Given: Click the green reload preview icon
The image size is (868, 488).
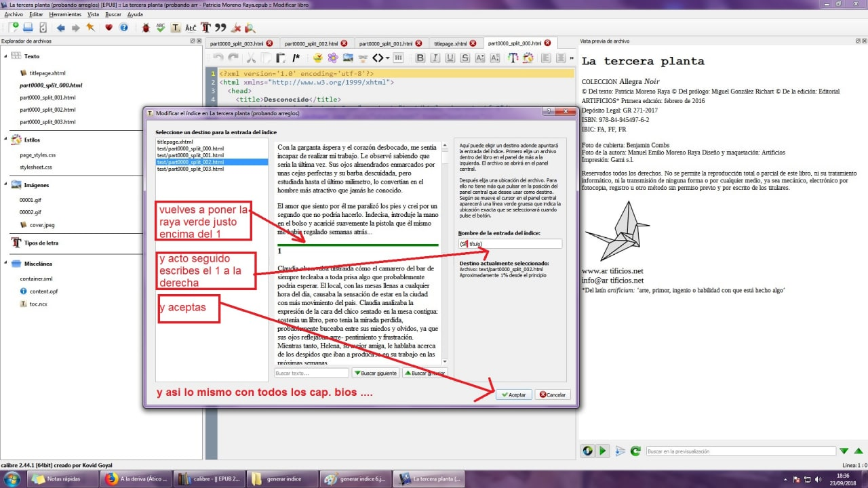Looking at the screenshot, I should [635, 451].
